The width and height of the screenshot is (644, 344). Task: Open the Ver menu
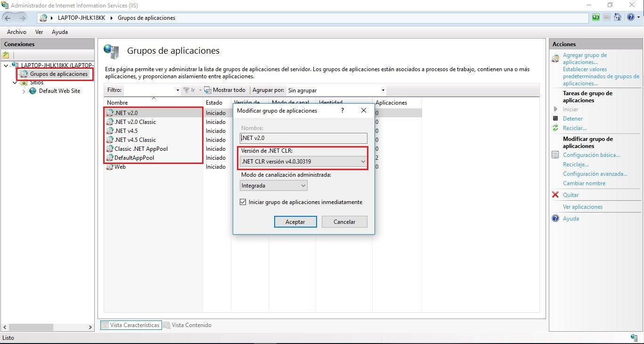click(39, 32)
